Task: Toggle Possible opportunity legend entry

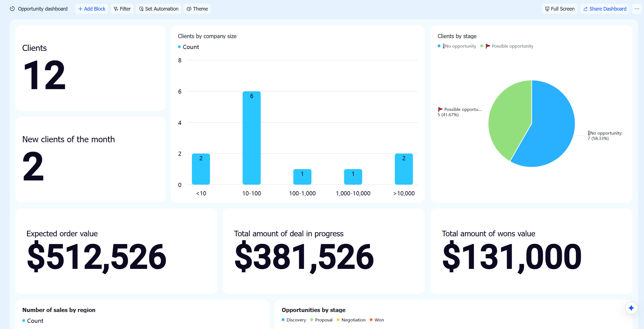Action: tap(507, 46)
